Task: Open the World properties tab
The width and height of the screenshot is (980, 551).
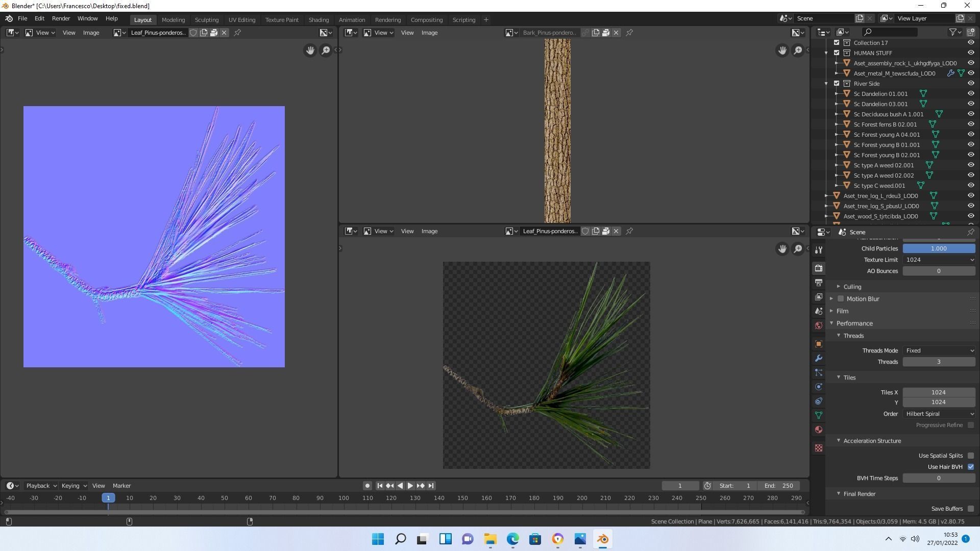Action: (819, 325)
